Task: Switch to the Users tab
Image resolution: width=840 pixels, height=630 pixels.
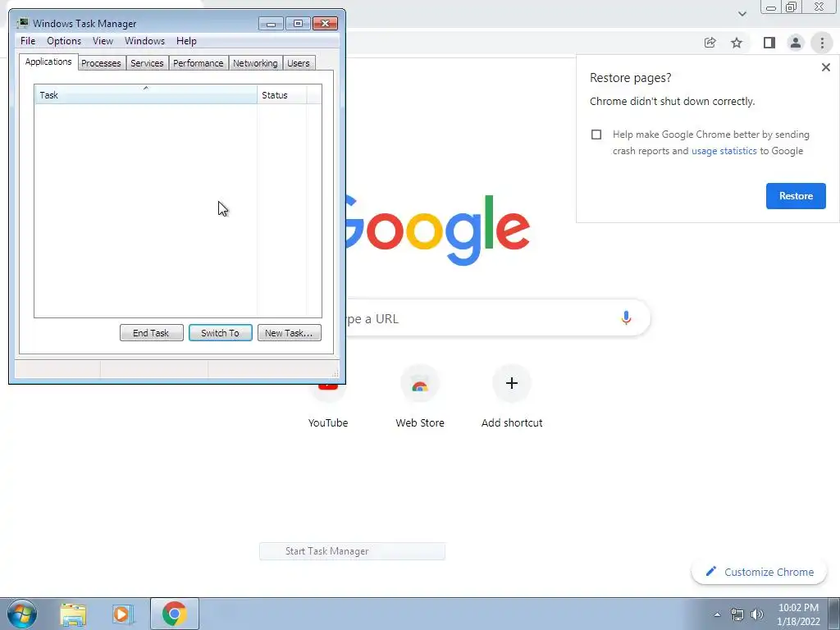Action: [299, 63]
